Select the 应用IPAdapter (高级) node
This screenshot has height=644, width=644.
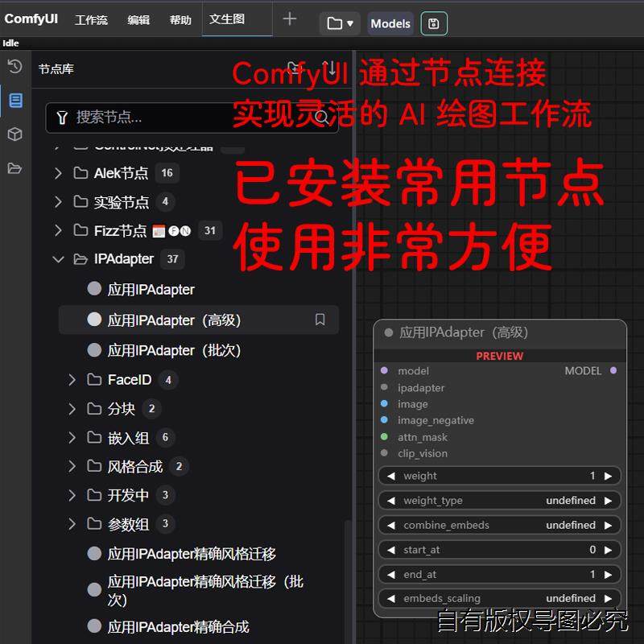click(x=198, y=320)
